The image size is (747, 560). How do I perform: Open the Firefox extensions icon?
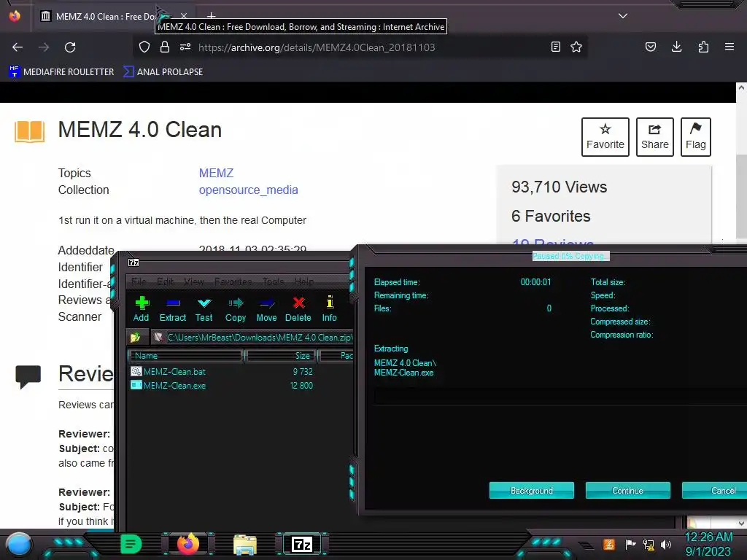pyautogui.click(x=703, y=47)
